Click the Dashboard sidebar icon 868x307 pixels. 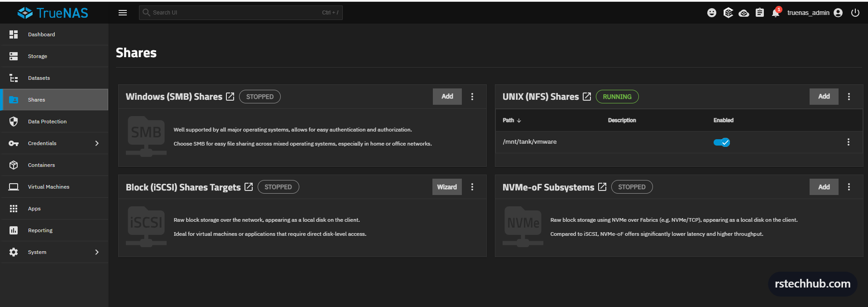[14, 34]
